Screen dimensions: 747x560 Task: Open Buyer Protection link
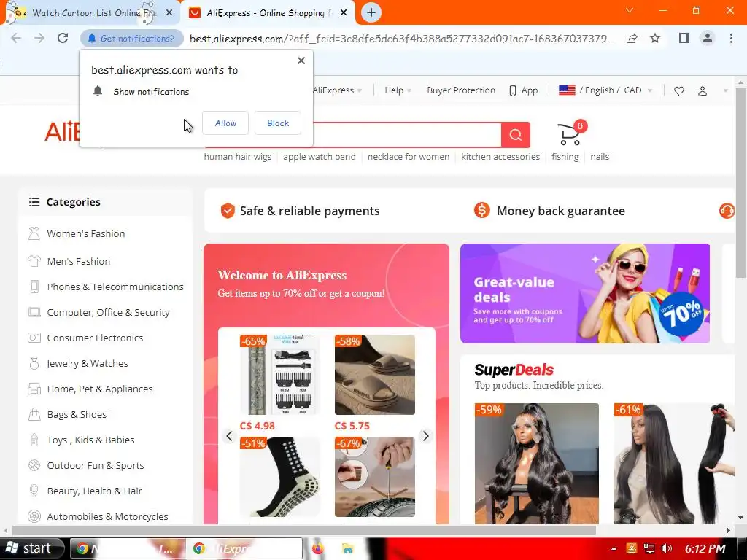(461, 90)
